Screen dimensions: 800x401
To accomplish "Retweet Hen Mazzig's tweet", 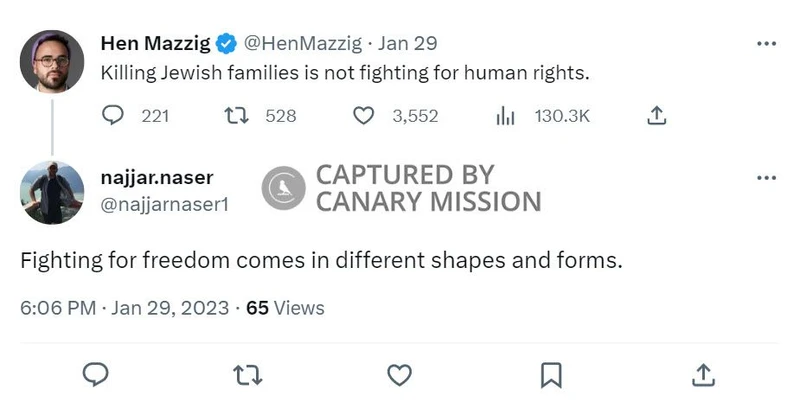I will 237,116.
